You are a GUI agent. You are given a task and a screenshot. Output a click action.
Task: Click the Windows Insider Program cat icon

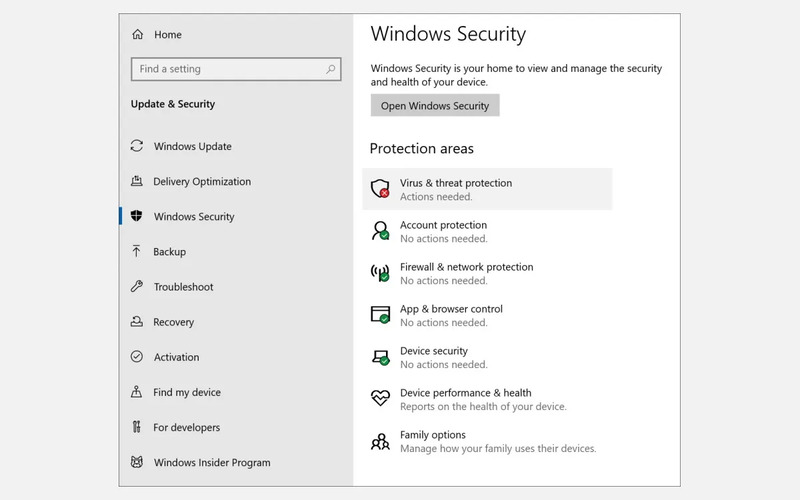(x=137, y=462)
